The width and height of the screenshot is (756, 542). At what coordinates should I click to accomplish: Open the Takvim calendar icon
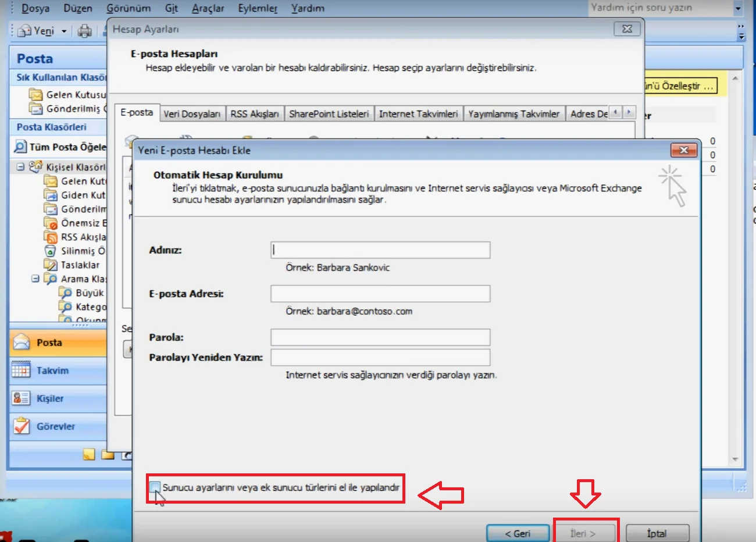click(21, 370)
